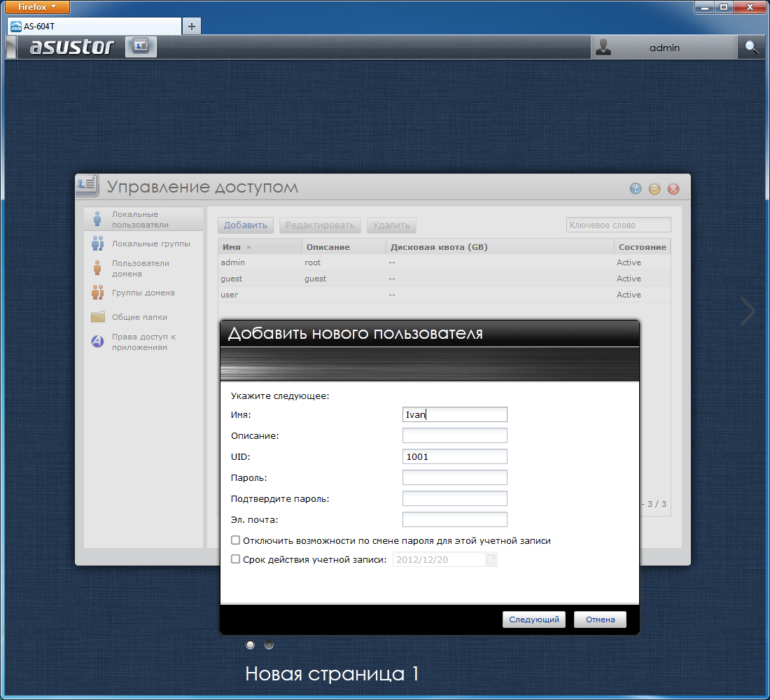The width and height of the screenshot is (770, 700).
Task: Select the guest user row
Action: pos(444,279)
